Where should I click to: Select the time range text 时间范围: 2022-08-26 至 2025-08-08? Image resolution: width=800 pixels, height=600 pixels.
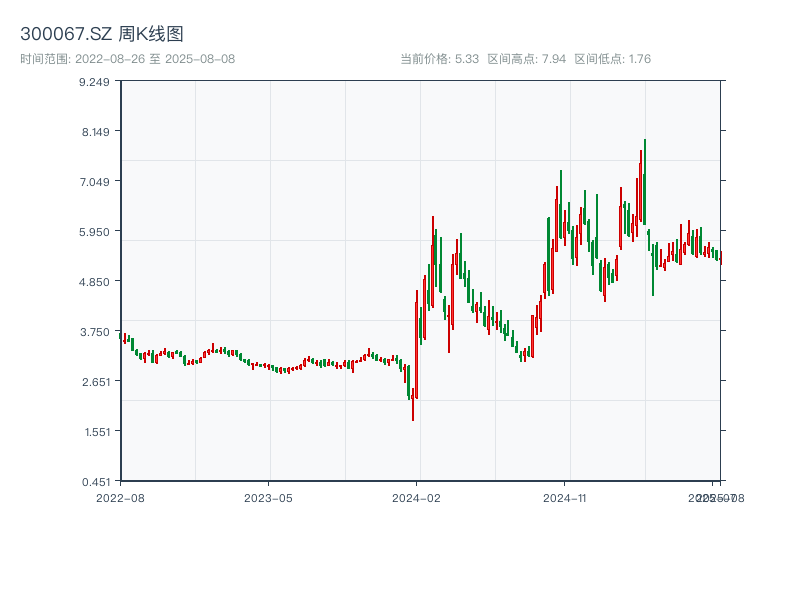pos(128,59)
